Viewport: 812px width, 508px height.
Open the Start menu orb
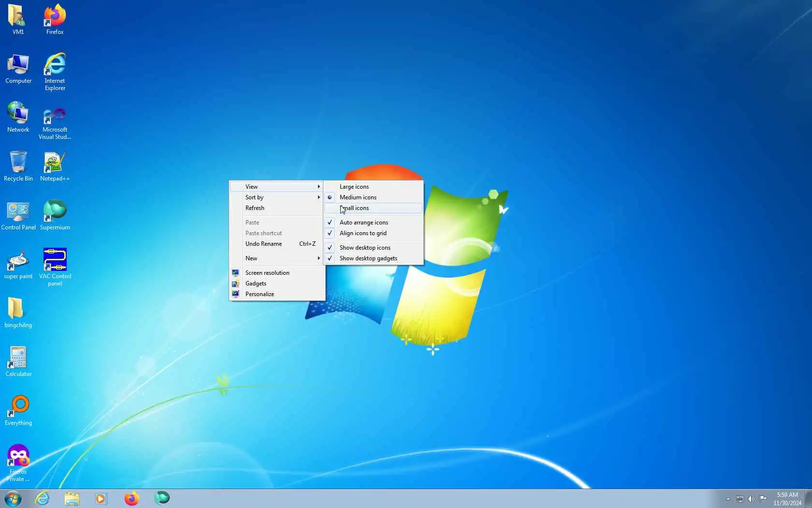point(13,498)
